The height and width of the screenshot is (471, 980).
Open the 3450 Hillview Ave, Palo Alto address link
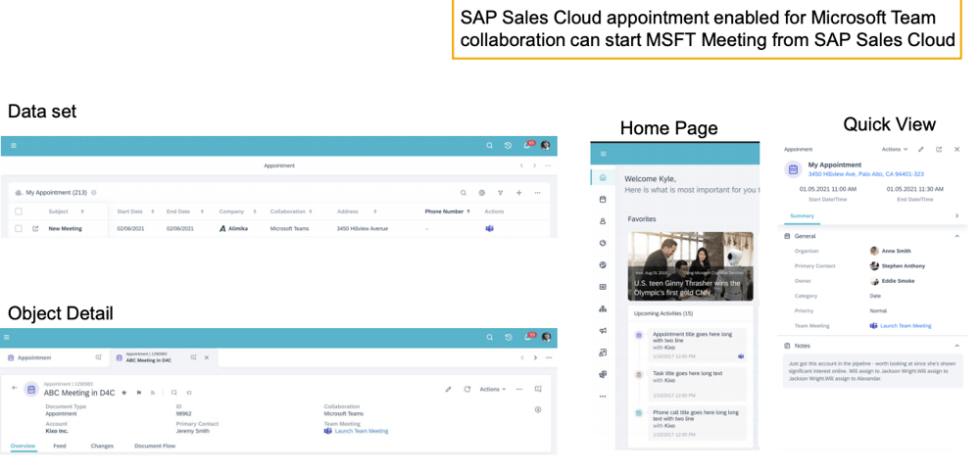click(865, 174)
